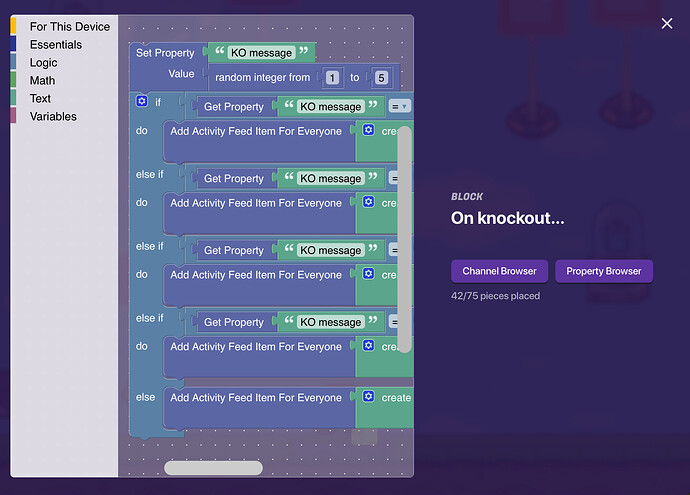690x495 pixels.
Task: Click the random integer maximum value 5 field
Action: 381,77
